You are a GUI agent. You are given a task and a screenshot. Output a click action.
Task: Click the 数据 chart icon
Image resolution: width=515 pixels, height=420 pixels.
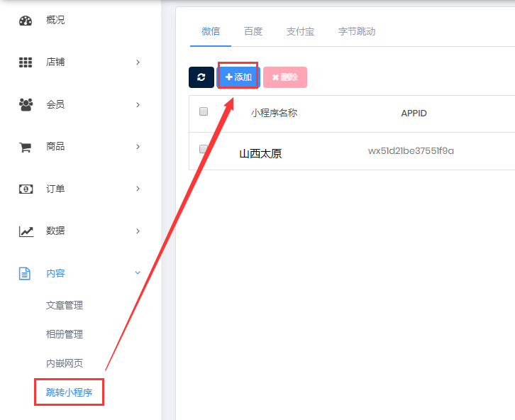tap(26, 231)
